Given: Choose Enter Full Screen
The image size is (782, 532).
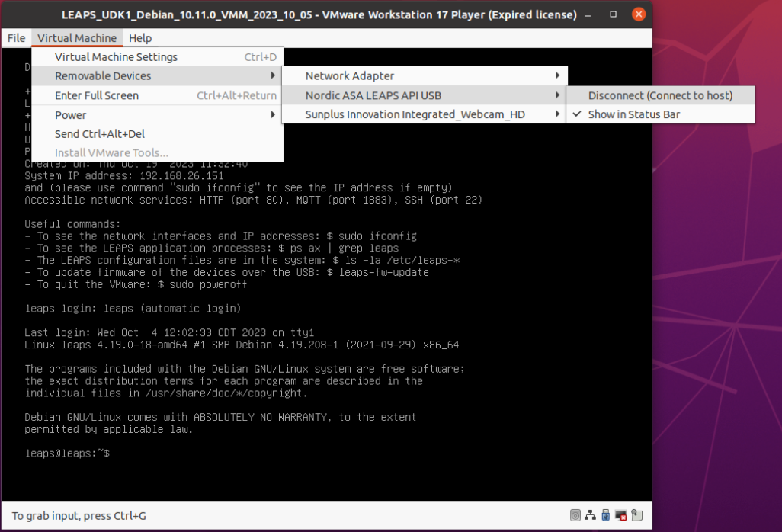Looking at the screenshot, I should coord(158,95).
